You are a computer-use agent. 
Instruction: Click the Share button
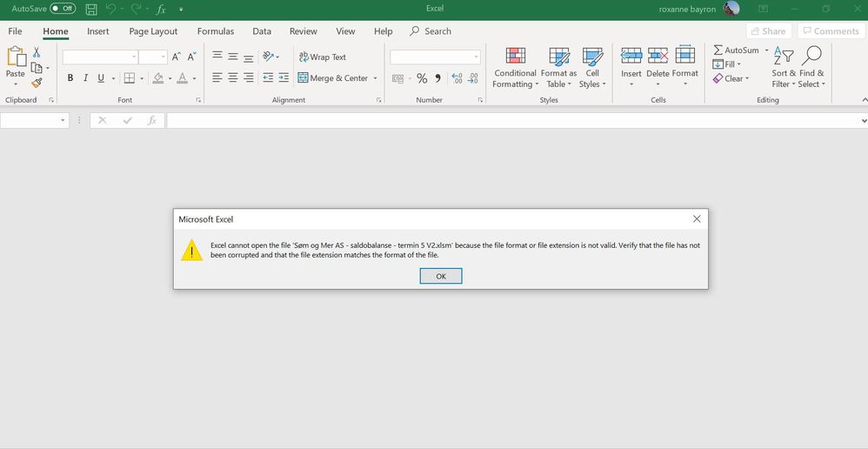768,31
